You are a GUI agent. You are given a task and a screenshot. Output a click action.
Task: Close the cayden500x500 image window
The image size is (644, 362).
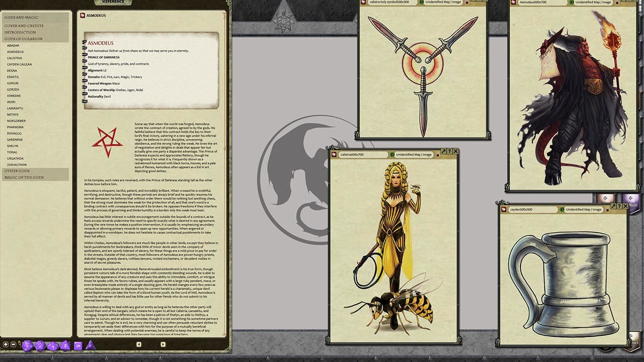[x=625, y=206]
